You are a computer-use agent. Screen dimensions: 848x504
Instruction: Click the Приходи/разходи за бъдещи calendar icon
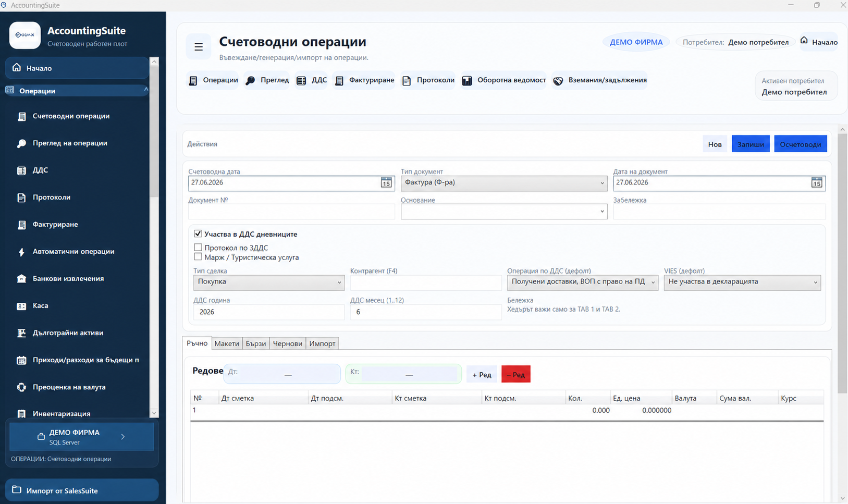click(x=21, y=360)
